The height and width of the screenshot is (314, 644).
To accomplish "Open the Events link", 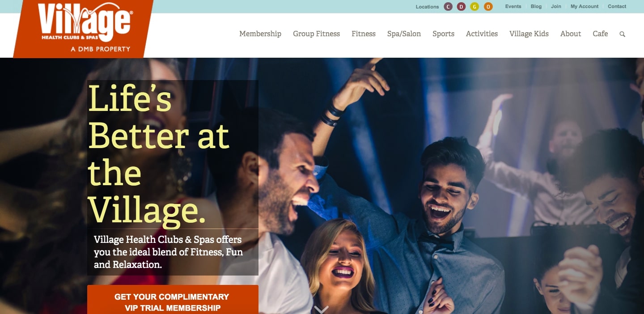I will 513,6.
